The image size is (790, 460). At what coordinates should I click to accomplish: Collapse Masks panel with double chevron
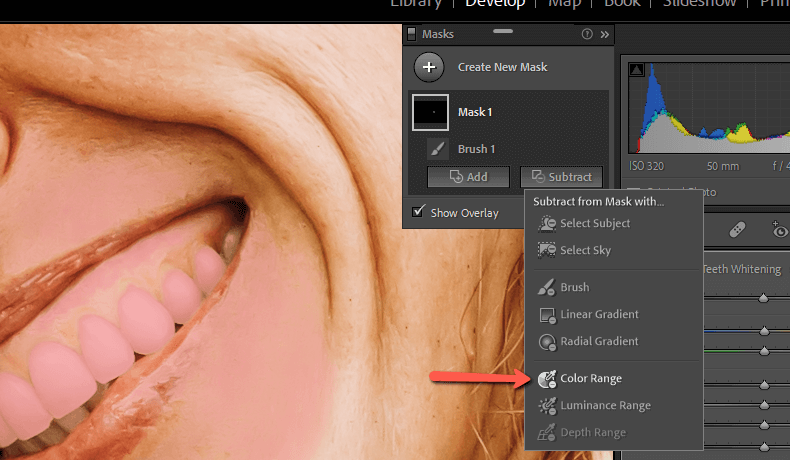(605, 34)
